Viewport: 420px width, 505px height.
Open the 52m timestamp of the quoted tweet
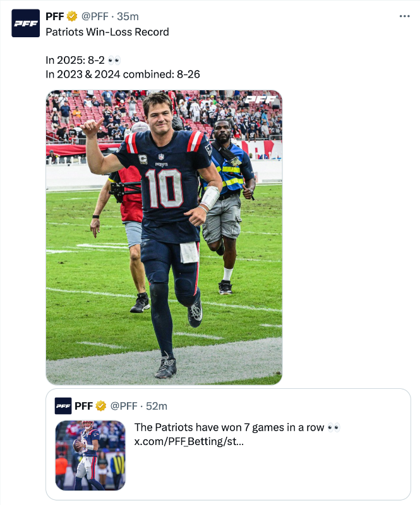(x=157, y=406)
